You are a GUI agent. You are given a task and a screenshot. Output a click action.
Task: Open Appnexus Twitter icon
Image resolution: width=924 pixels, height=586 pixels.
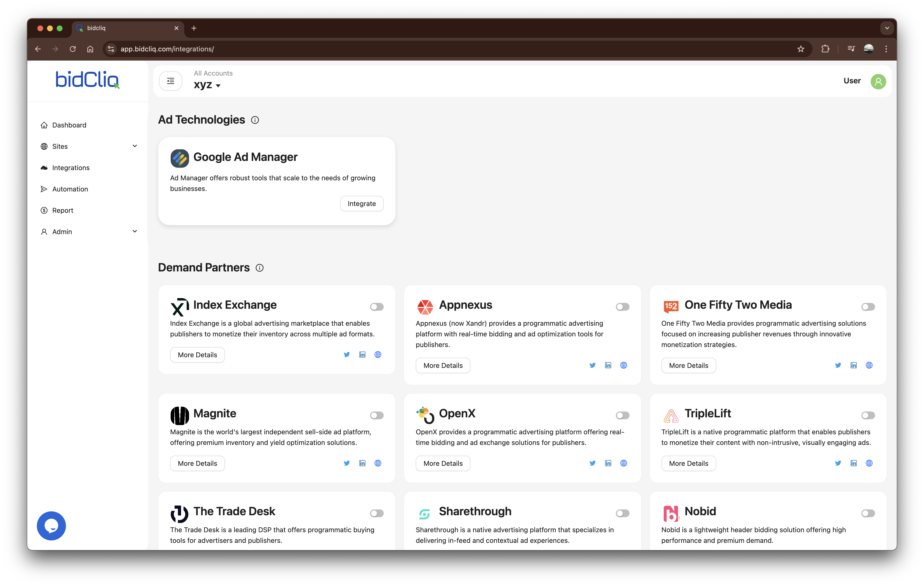point(592,365)
